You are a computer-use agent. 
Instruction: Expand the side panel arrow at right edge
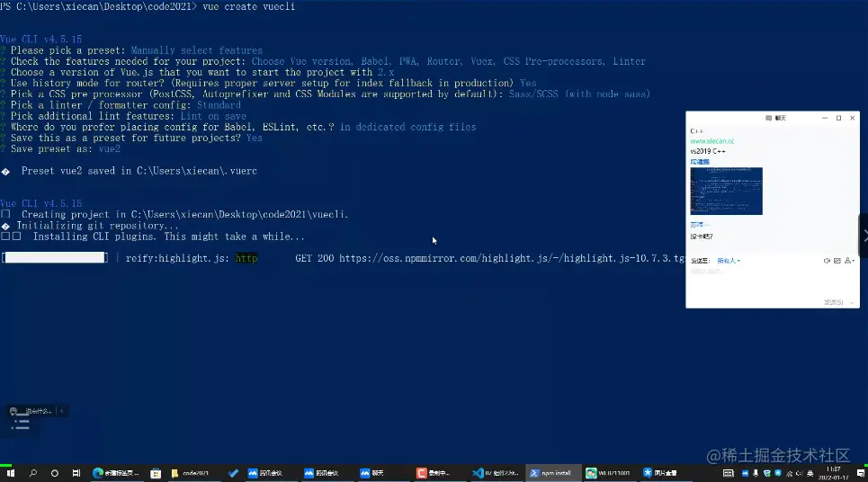coord(864,236)
